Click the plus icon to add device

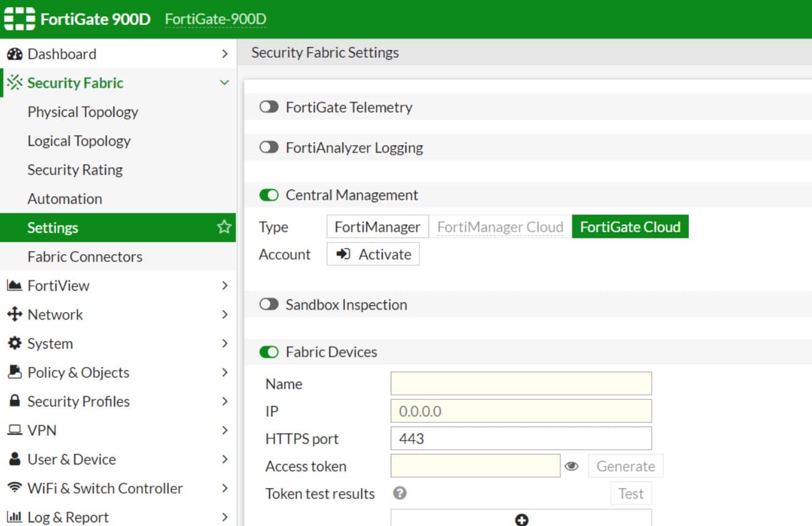point(521,520)
